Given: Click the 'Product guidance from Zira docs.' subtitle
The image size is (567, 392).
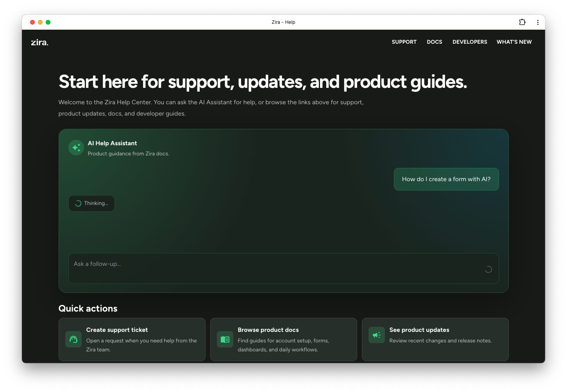Looking at the screenshot, I should pyautogui.click(x=129, y=154).
